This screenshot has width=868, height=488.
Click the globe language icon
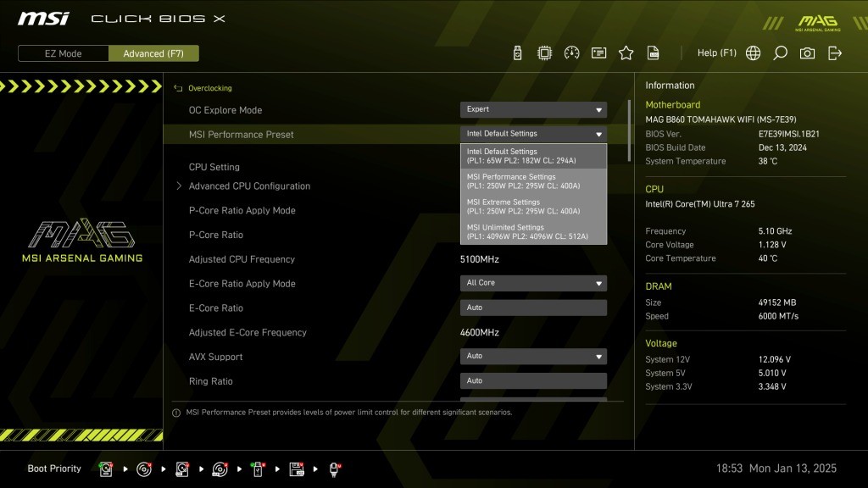pos(753,53)
